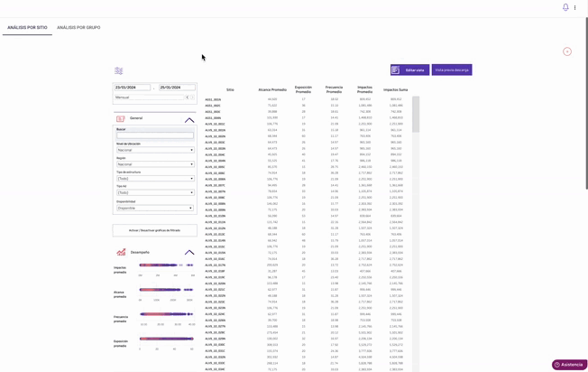Click the page's vertical scrollbar
588x372 pixels.
(586, 103)
